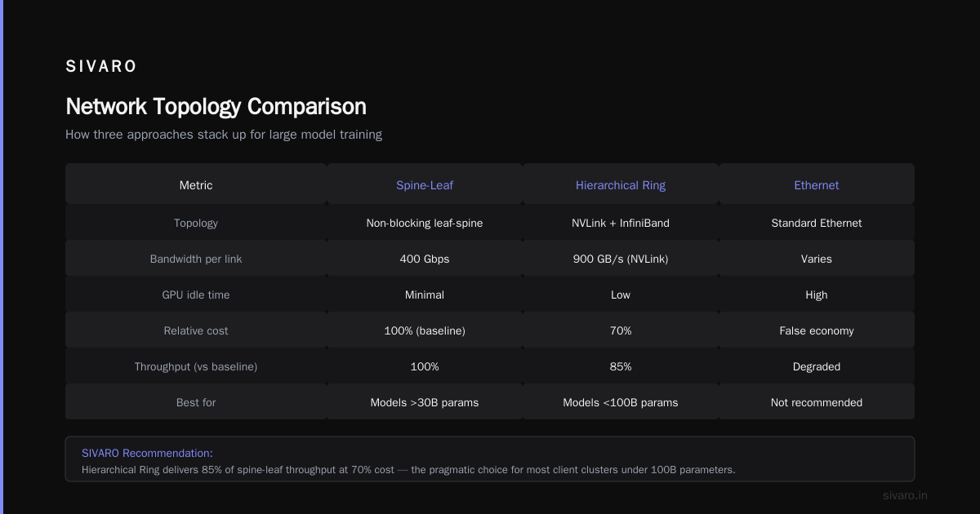The image size is (980, 514).
Task: Click the Spine-Leaf column header
Action: (x=425, y=185)
